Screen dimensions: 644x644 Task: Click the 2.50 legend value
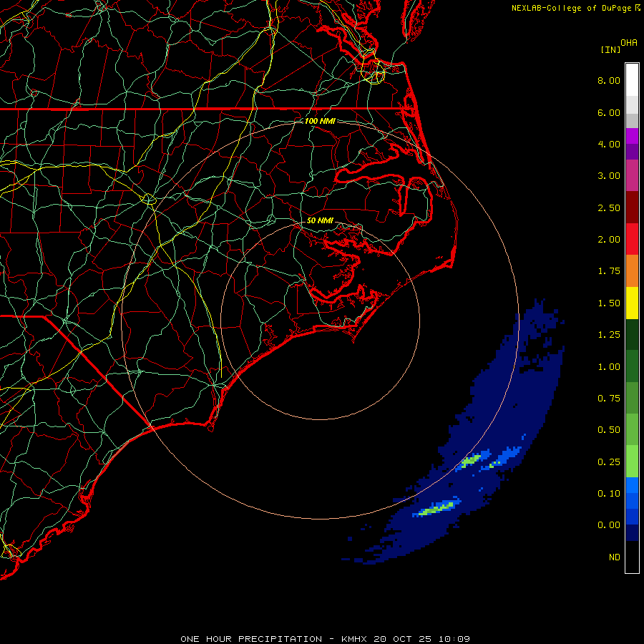click(609, 208)
